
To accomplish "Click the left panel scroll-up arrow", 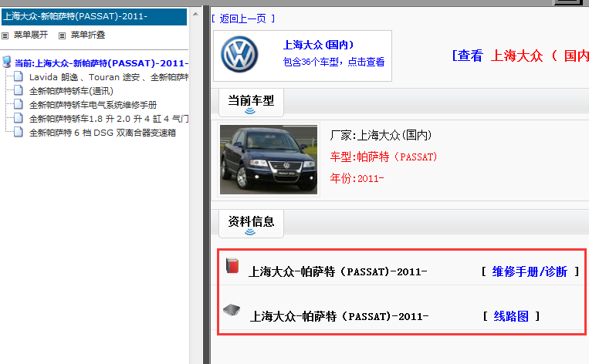I will [x=195, y=14].
